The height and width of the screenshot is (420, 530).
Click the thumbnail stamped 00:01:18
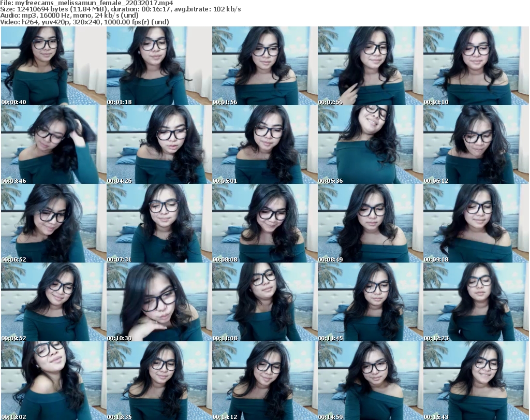click(x=159, y=66)
